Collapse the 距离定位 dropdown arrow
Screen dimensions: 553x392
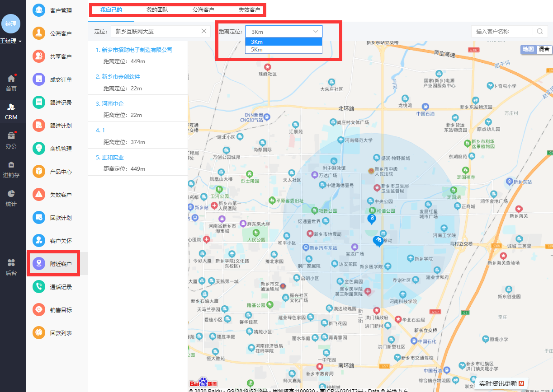(315, 31)
